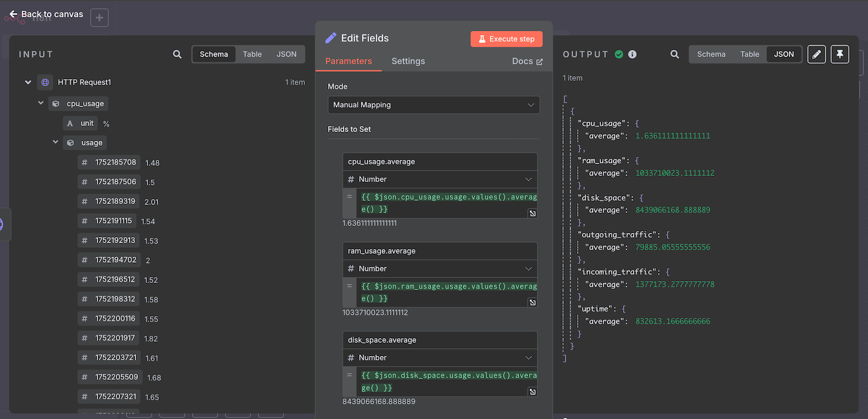Viewport: 868px width, 419px height.
Task: Switch INPUT view to JSON
Action: [x=287, y=54]
